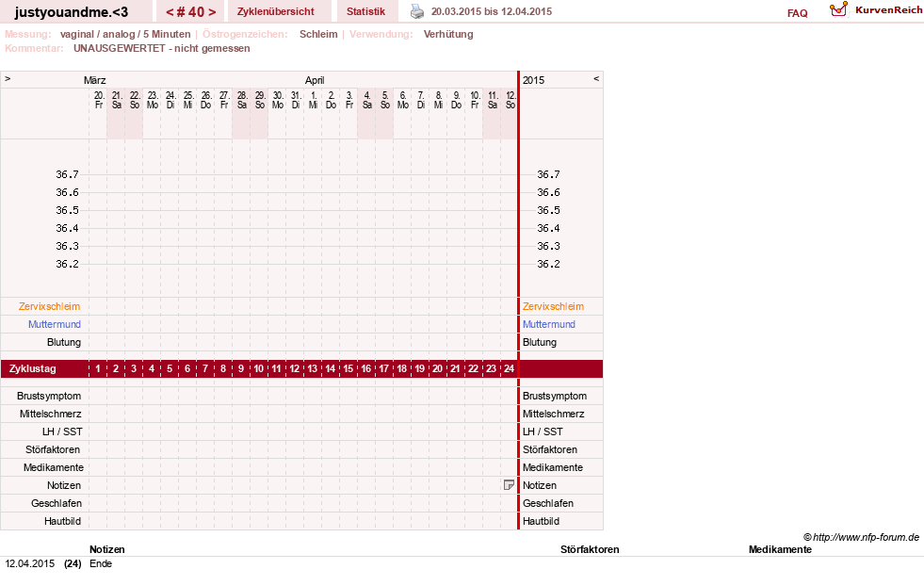
Task: Click the left 36.7 temperature axis value
Action: [67, 174]
